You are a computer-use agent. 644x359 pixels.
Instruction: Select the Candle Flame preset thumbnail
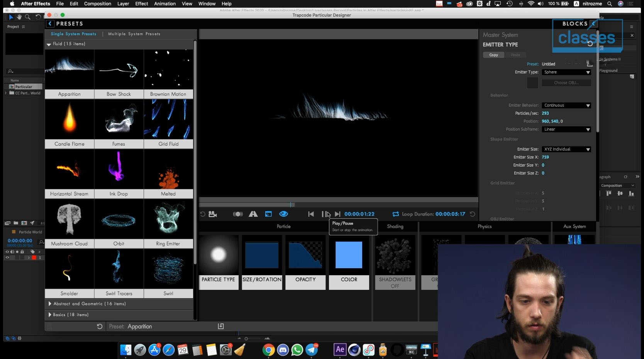(69, 119)
